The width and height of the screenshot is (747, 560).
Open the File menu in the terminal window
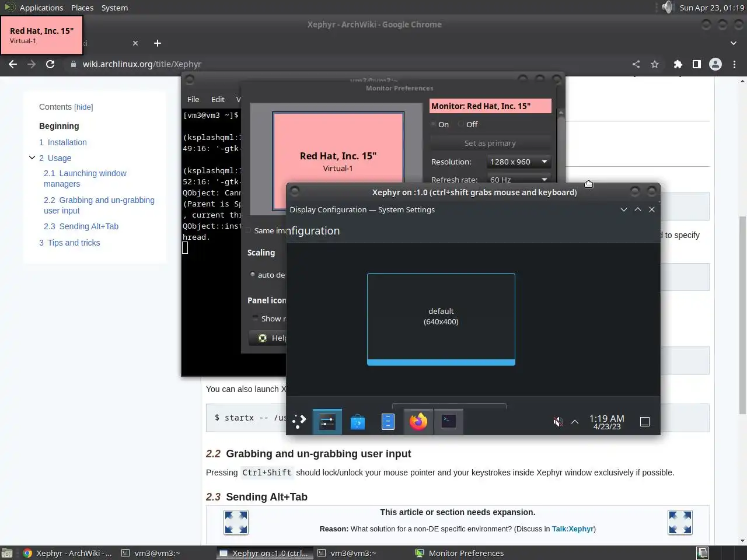pyautogui.click(x=193, y=99)
